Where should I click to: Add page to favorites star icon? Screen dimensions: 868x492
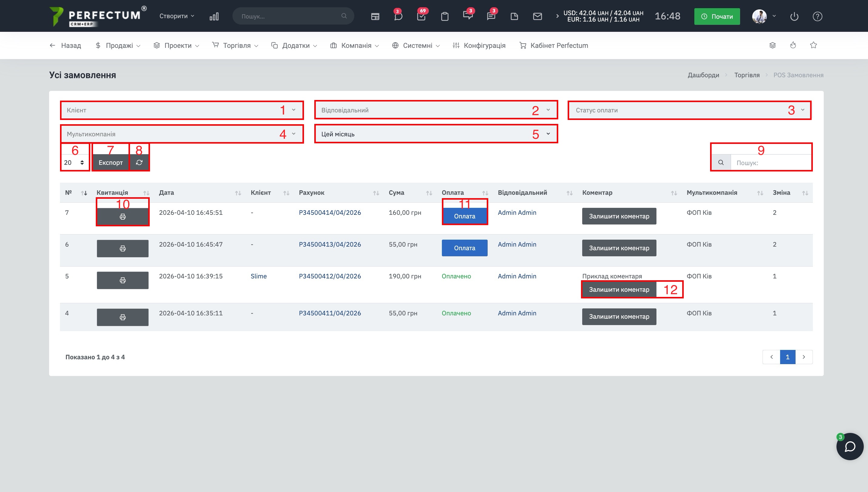click(813, 45)
